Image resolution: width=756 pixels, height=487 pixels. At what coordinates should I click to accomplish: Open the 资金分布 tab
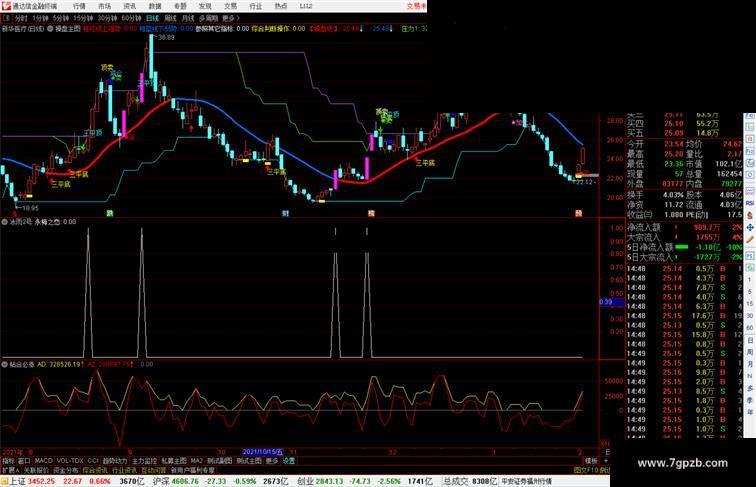coord(66,470)
